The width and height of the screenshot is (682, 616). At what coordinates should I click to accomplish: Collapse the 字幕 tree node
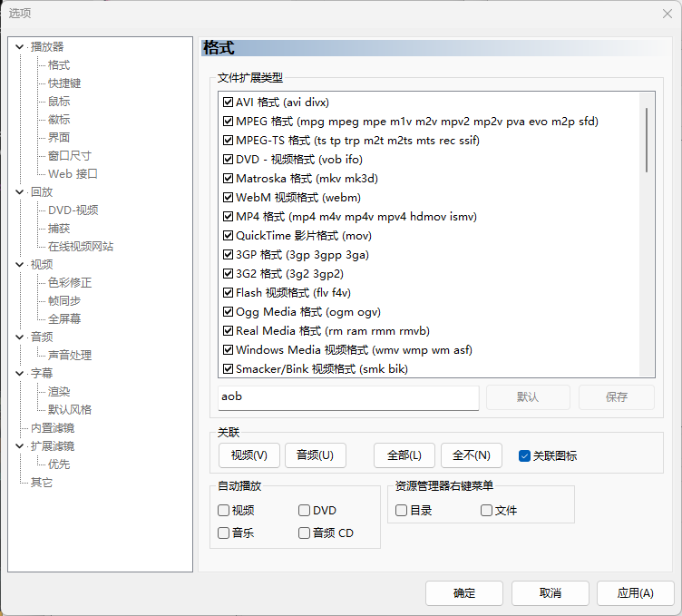click(19, 373)
